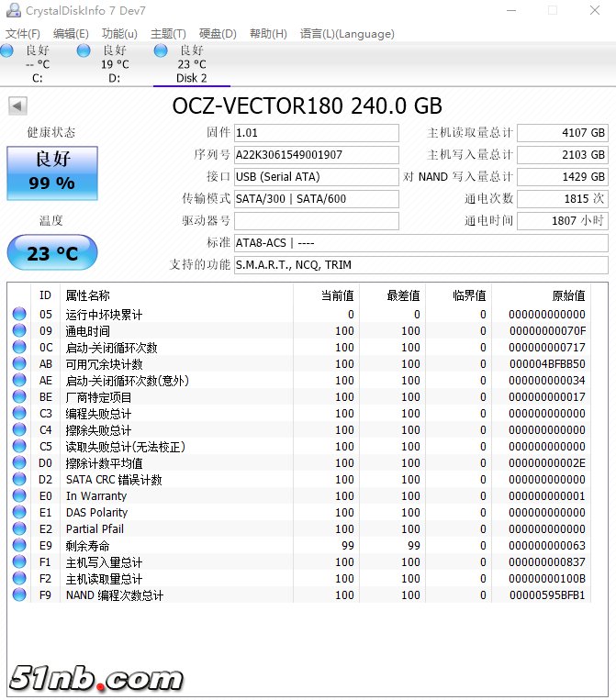Select the D: drive status orb
This screenshot has width=616, height=700.
(84, 50)
